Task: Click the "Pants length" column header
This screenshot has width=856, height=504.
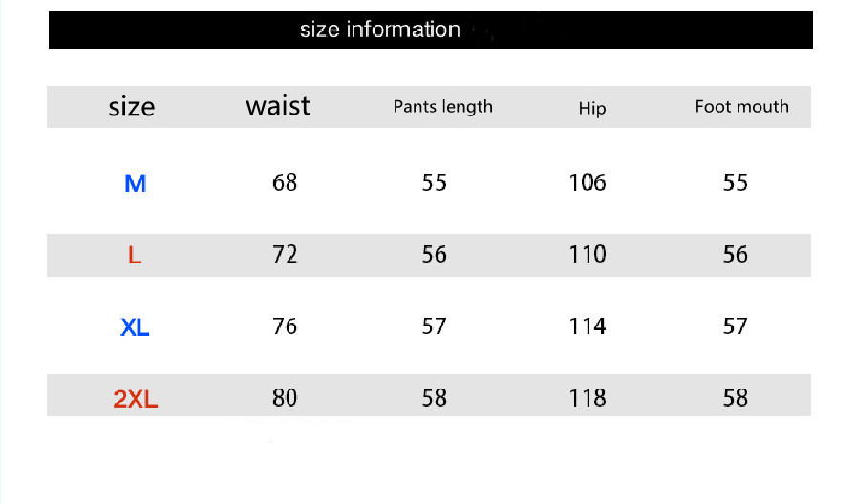Action: (x=443, y=106)
